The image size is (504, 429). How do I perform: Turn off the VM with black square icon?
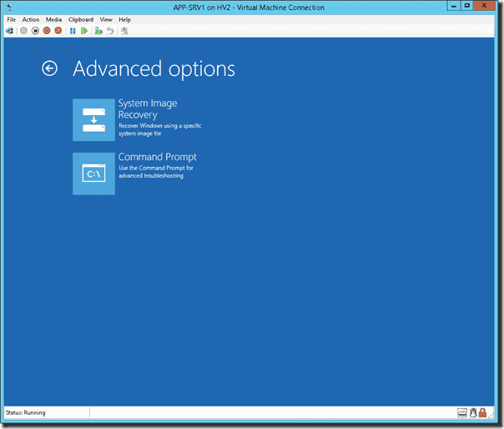tap(35, 31)
